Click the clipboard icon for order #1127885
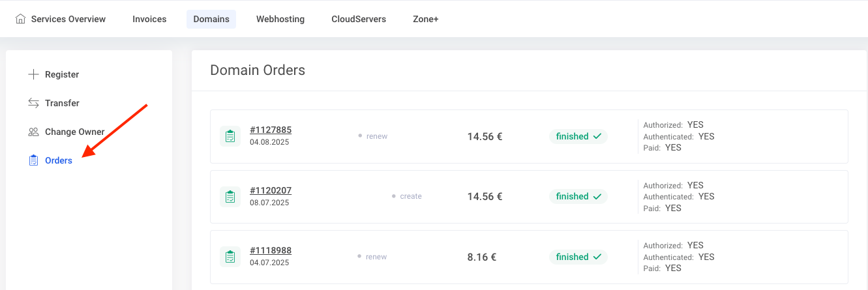 click(x=230, y=136)
